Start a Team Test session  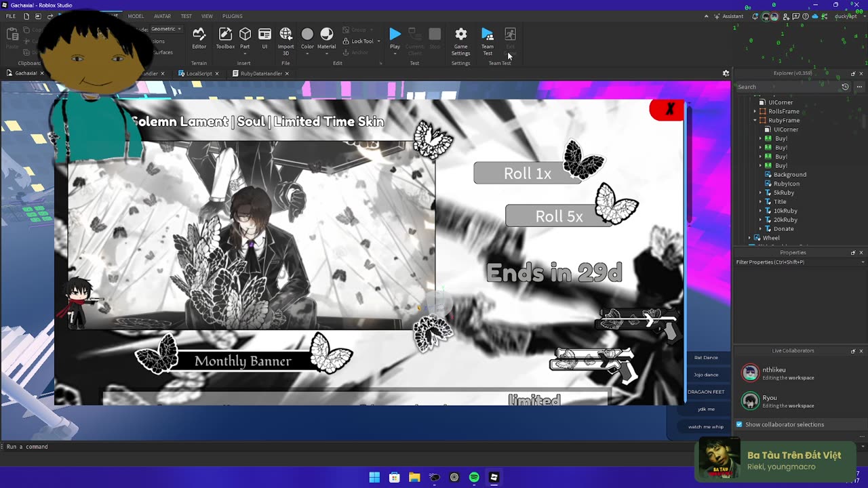pyautogui.click(x=488, y=41)
